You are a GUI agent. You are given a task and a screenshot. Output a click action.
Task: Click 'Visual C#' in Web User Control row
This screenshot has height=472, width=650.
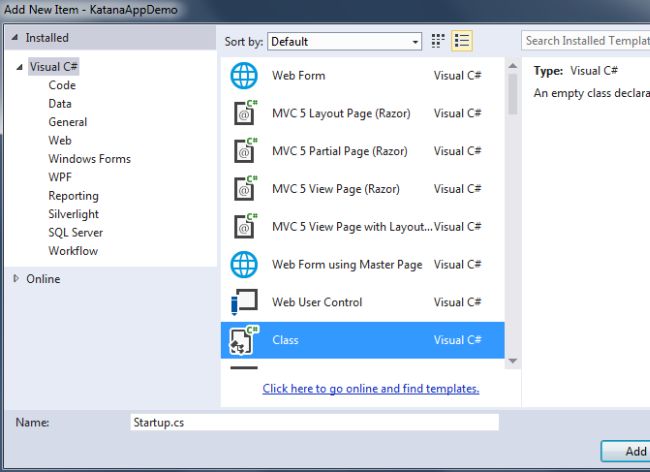pyautogui.click(x=457, y=302)
